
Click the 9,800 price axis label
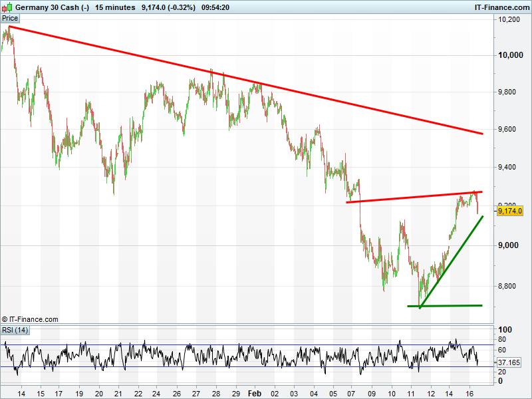[x=507, y=92]
